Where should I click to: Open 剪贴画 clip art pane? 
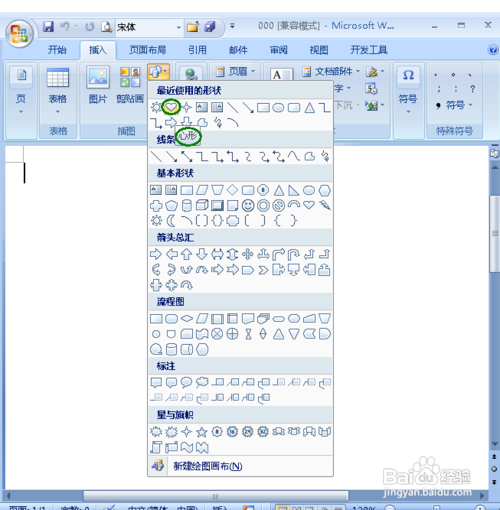(x=130, y=85)
